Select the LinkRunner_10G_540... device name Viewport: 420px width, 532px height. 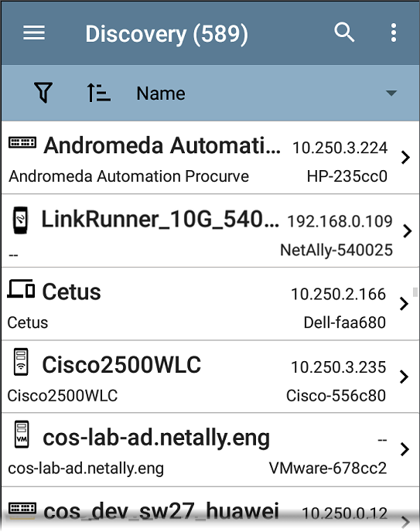pyautogui.click(x=160, y=219)
